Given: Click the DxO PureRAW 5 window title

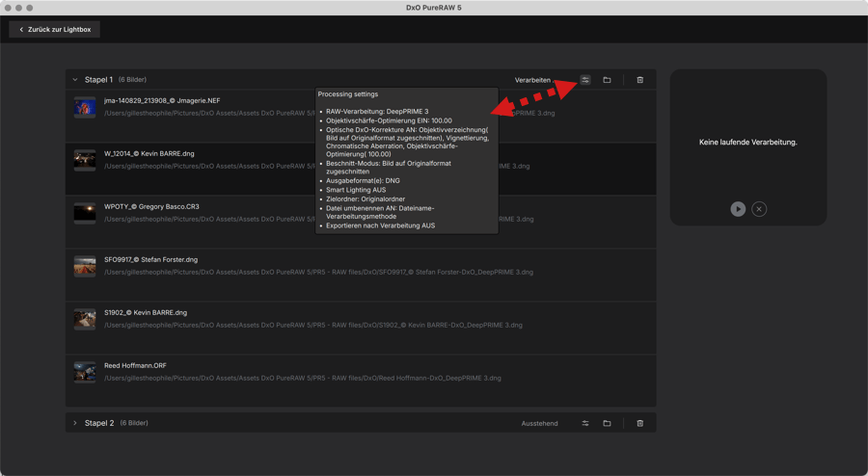Looking at the screenshot, I should coord(433,8).
